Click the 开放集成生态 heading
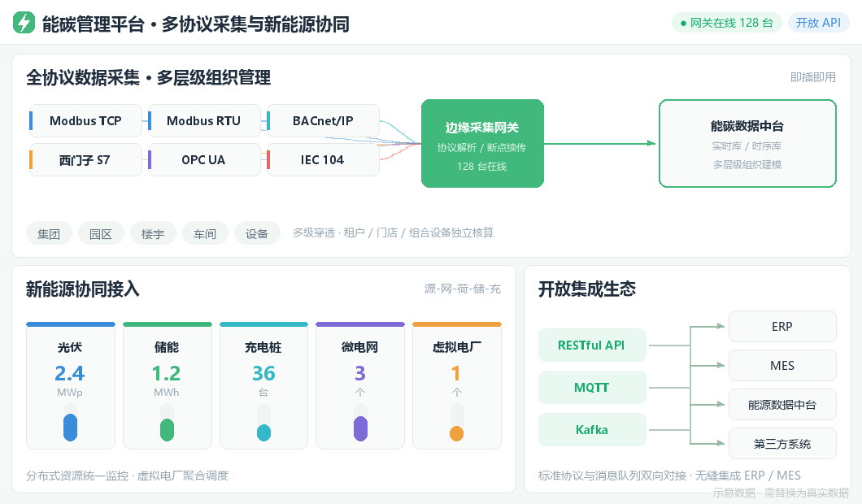This screenshot has width=862, height=504. click(x=586, y=289)
